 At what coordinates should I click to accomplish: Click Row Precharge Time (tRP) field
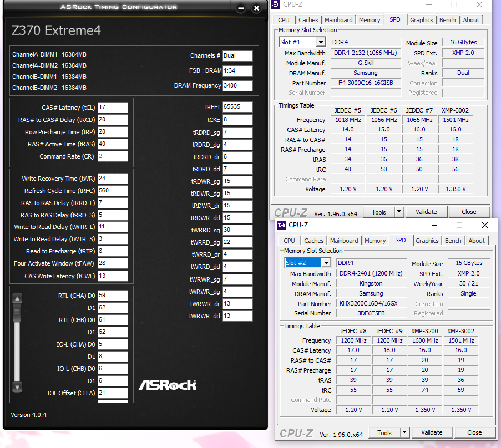(113, 131)
